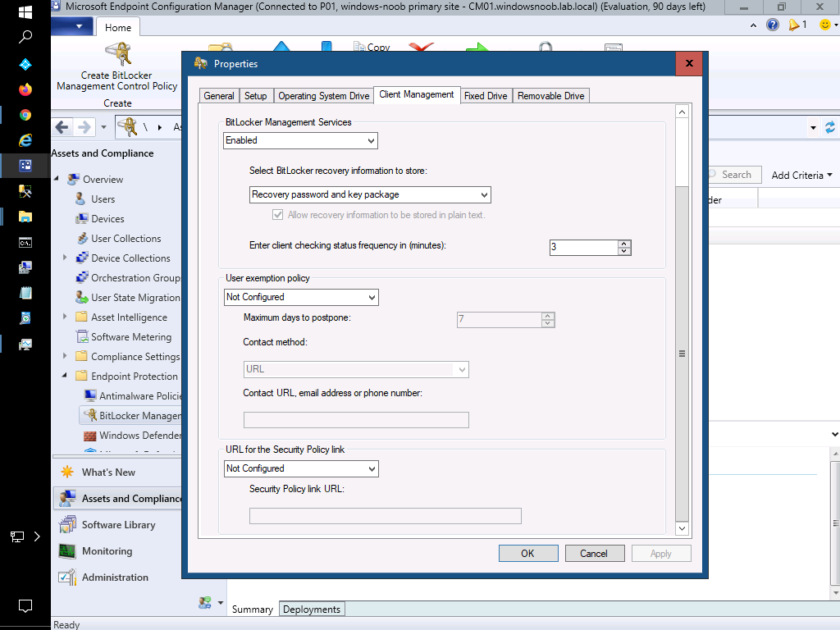Click the Properties dialog vertical scrollbar thumb
The width and height of the screenshot is (840, 630).
(682, 354)
